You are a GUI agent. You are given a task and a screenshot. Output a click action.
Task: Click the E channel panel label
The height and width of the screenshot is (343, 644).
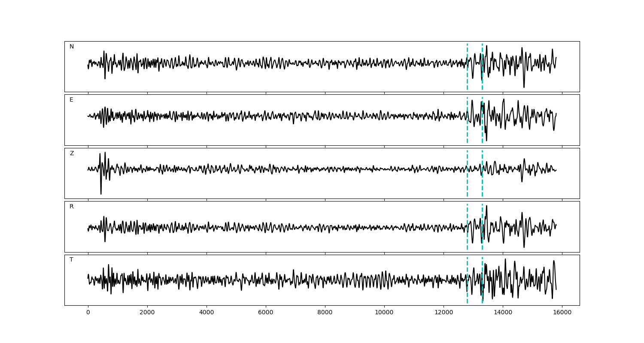71,100
